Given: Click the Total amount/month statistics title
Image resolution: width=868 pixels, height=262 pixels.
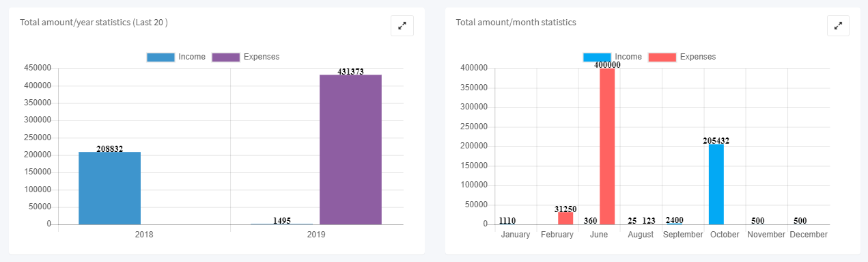Looking at the screenshot, I should tap(516, 22).
